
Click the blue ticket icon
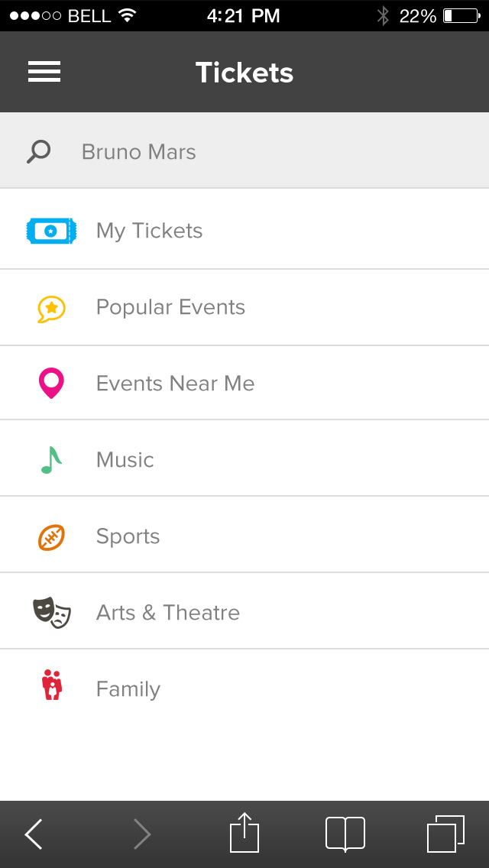tap(51, 231)
